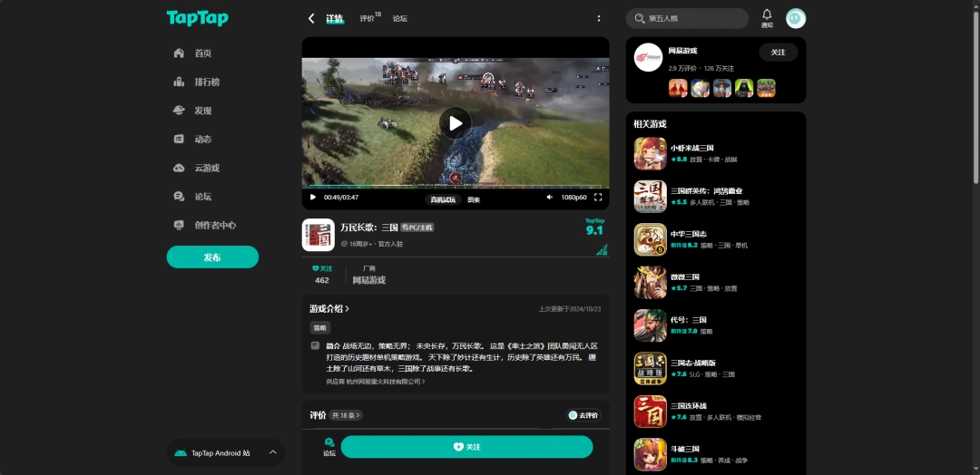
Task: Mute the video volume
Action: (549, 197)
